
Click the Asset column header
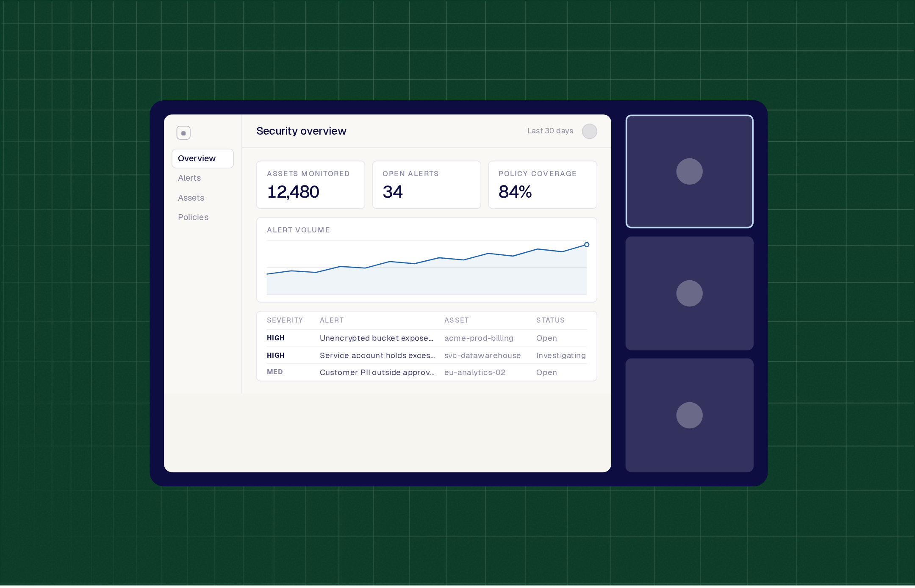point(456,320)
